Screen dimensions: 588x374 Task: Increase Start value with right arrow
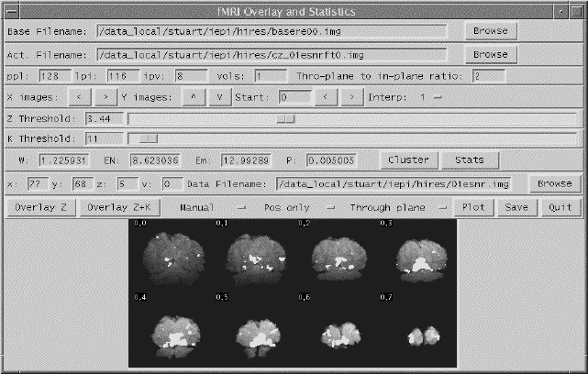click(348, 96)
